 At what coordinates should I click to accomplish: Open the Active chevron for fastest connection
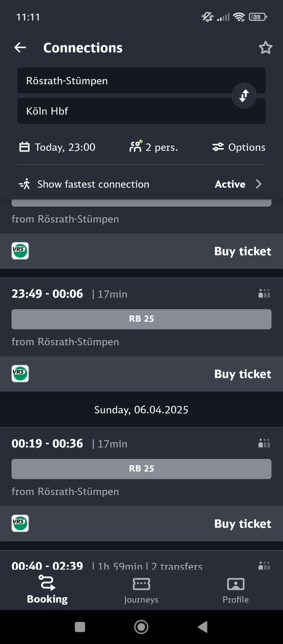[x=259, y=184]
